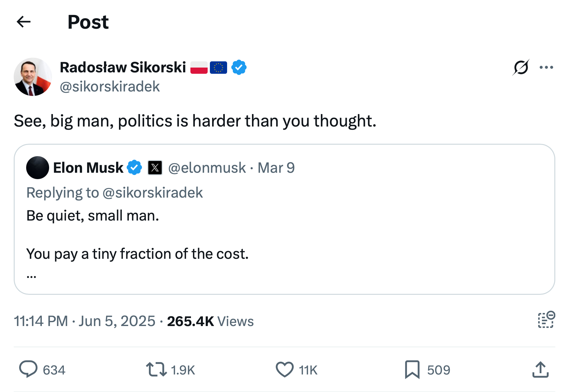The width and height of the screenshot is (562, 392).
Task: Bookmark the post
Action: pyautogui.click(x=412, y=369)
